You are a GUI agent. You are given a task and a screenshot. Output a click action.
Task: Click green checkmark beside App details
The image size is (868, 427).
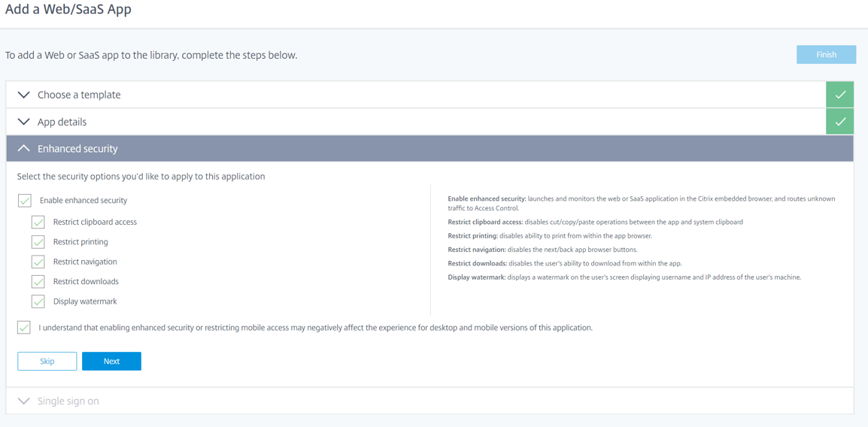[839, 122]
